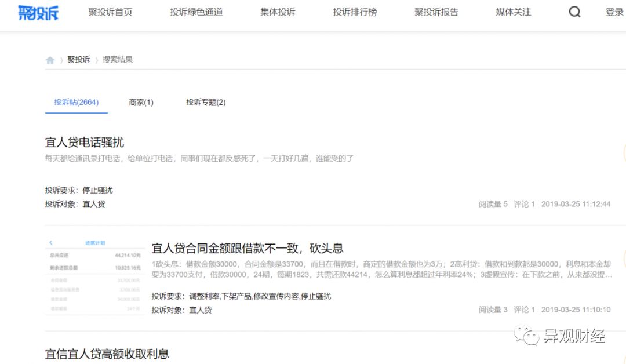The height and width of the screenshot is (364, 626).
Task: Open complaint 宜人贷合同金额跟借款不一致，砍头息
Action: tap(248, 249)
